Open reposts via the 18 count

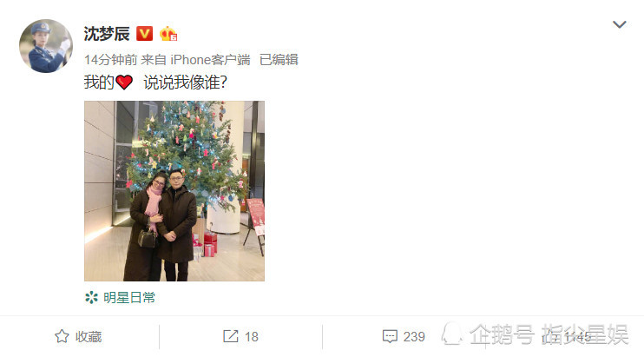pos(252,337)
